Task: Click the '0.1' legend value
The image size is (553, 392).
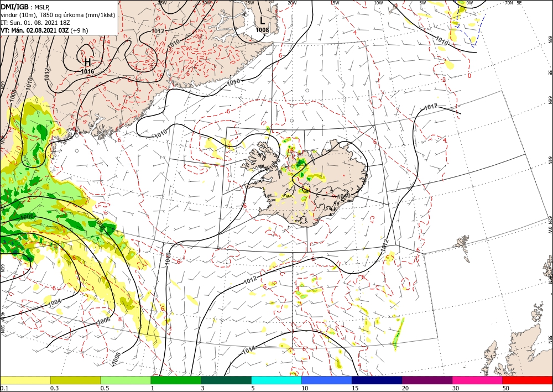Action: pos(3,388)
